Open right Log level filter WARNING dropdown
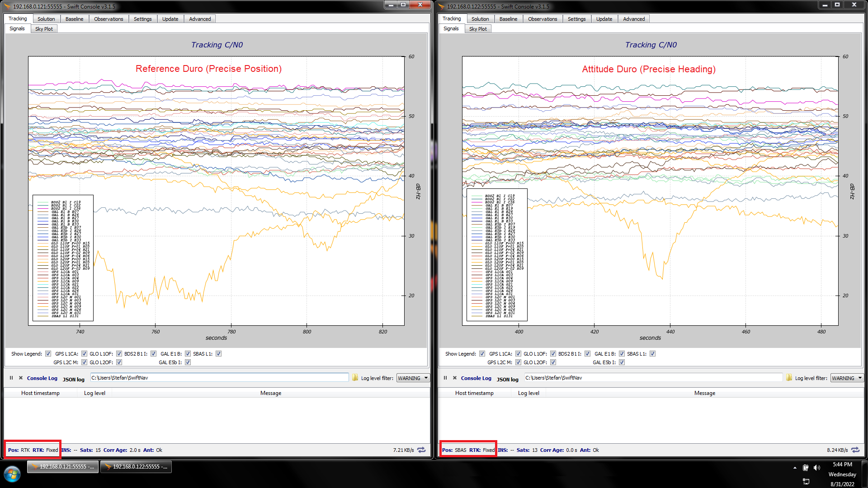Screen dimensions: 868x488 847,378
